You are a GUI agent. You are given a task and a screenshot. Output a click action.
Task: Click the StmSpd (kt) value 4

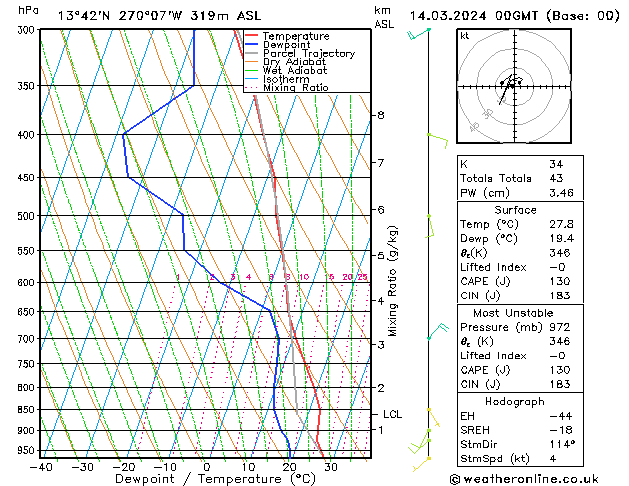(x=553, y=458)
